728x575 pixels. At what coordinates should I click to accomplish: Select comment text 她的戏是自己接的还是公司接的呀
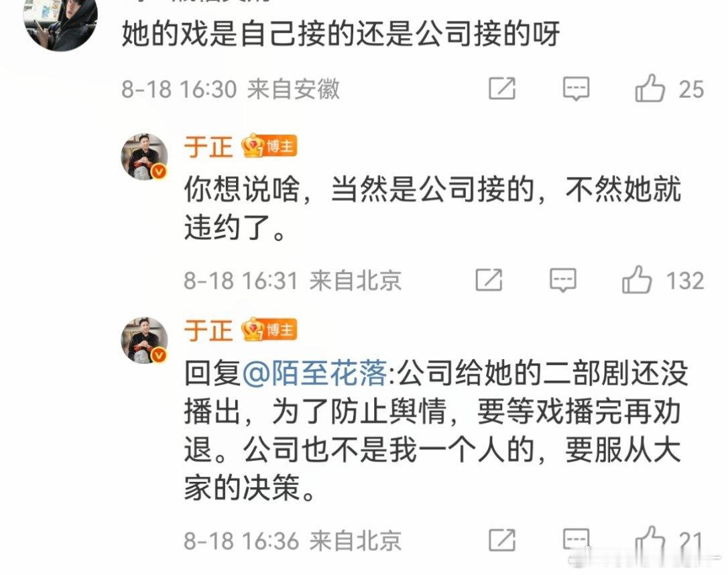tap(341, 34)
